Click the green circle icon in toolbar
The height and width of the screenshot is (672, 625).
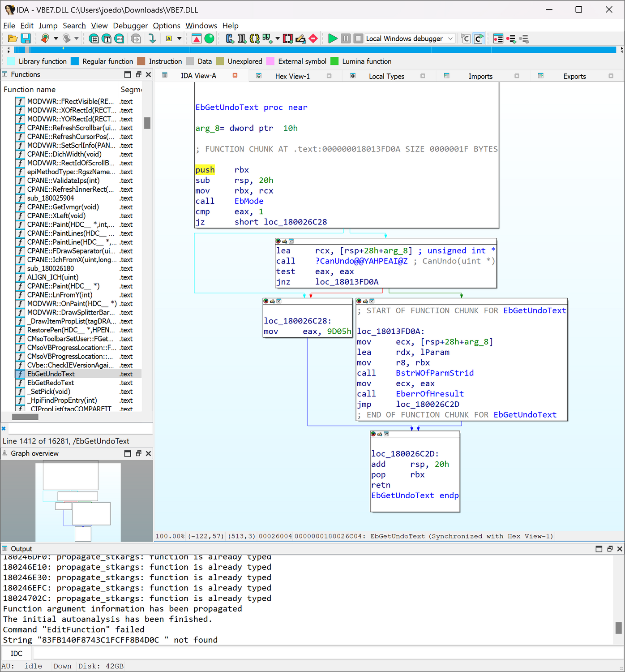pyautogui.click(x=209, y=39)
